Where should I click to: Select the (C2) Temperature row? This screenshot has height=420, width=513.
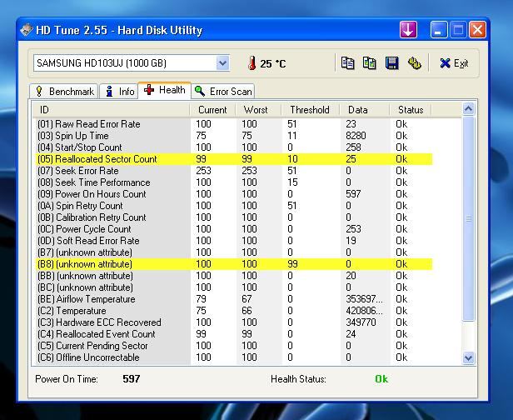pyautogui.click(x=234, y=311)
